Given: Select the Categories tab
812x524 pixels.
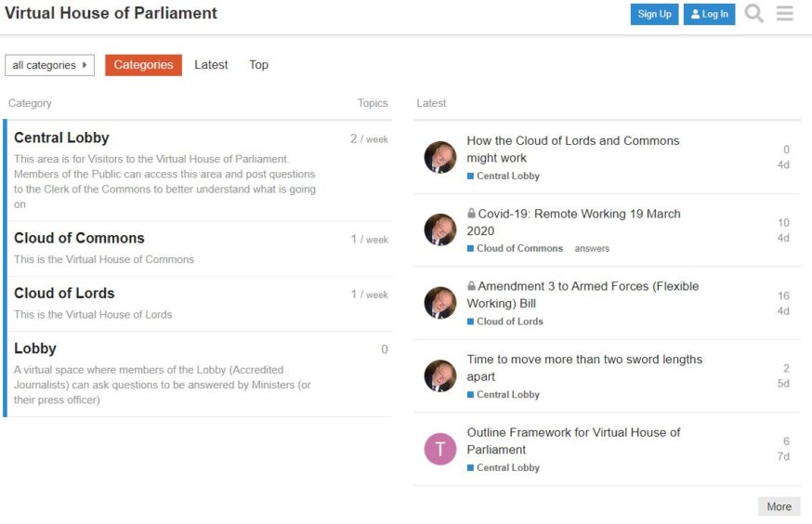Looking at the screenshot, I should pyautogui.click(x=143, y=65).
